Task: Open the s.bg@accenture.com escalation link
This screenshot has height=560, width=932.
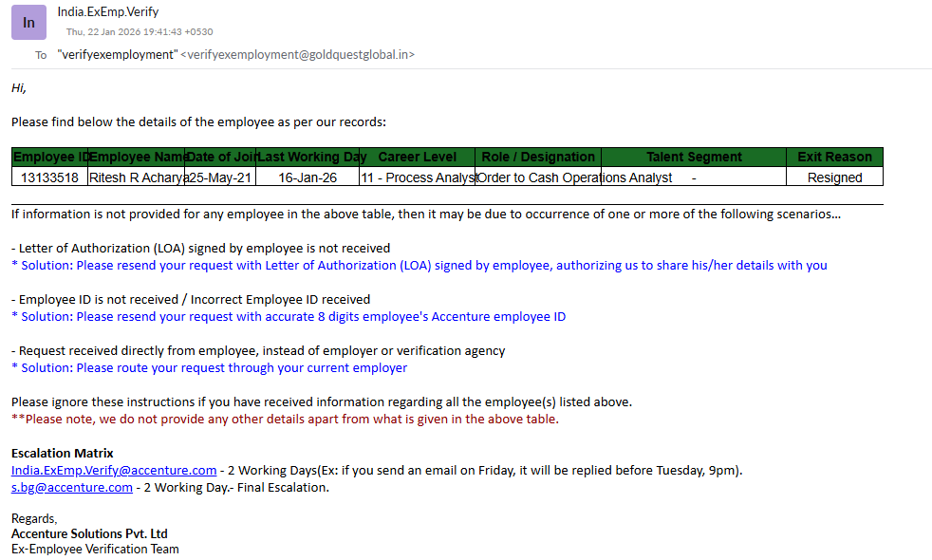Action: pos(72,488)
